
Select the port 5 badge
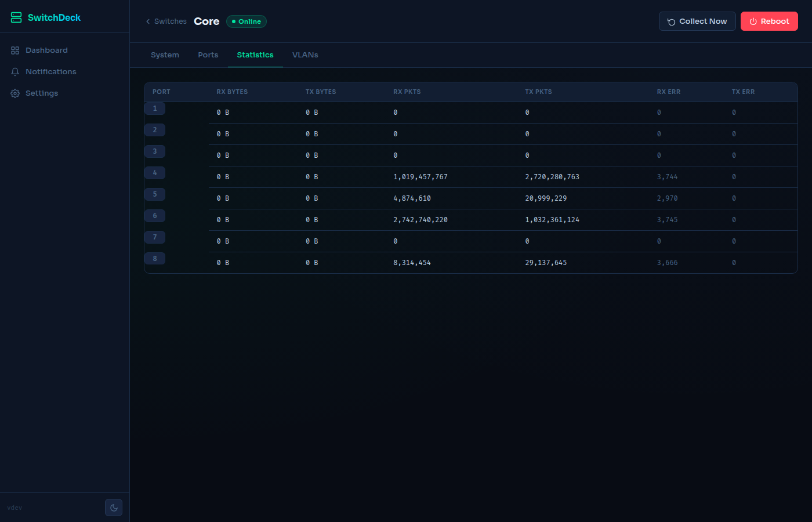point(155,194)
